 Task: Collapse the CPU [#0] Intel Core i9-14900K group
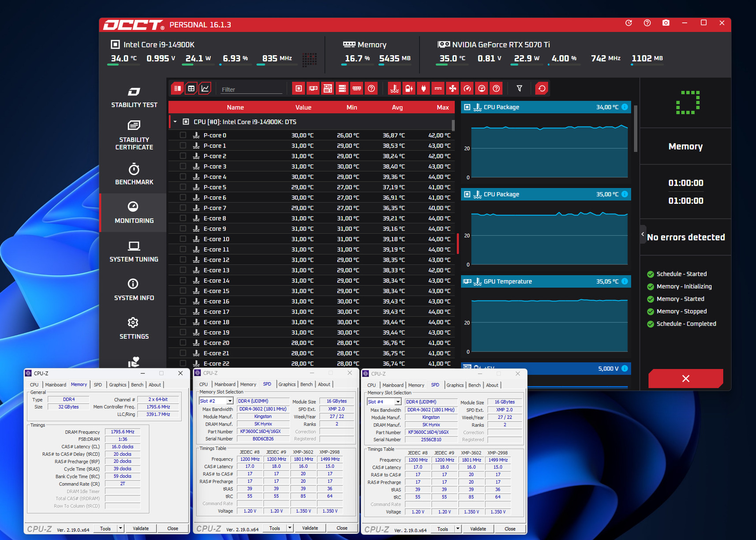coord(175,122)
